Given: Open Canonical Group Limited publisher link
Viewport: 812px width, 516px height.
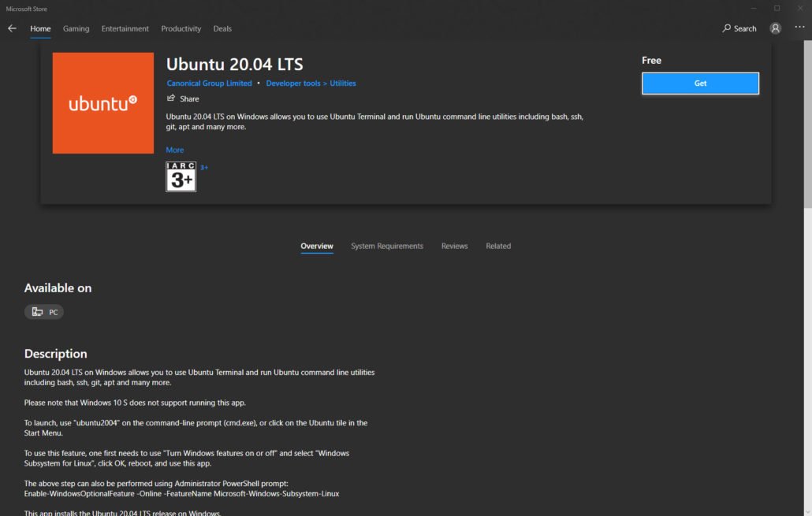Looking at the screenshot, I should 209,84.
